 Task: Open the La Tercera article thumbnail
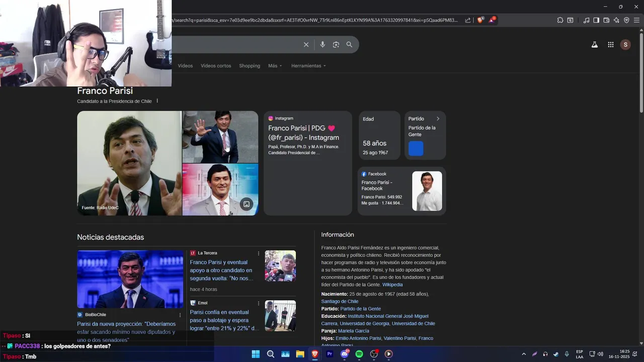pos(280,265)
